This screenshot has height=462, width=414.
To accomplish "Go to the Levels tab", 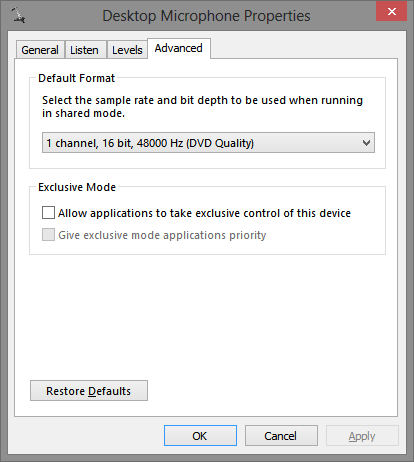I will coord(127,50).
